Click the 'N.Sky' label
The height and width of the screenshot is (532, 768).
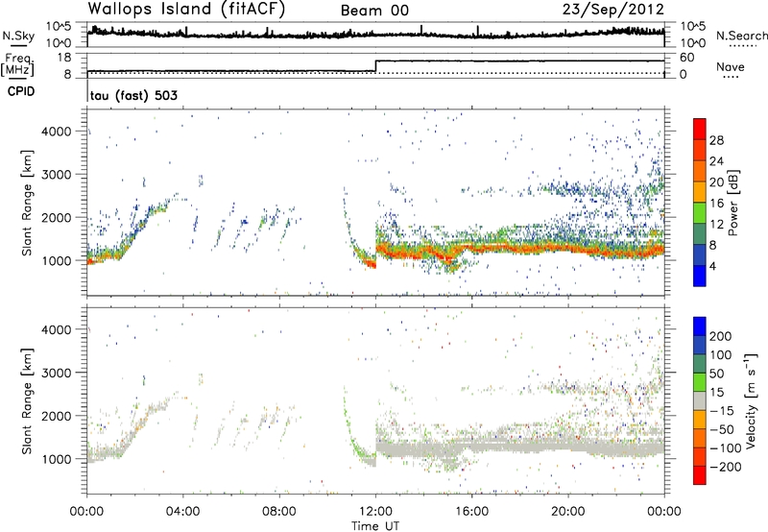18,36
